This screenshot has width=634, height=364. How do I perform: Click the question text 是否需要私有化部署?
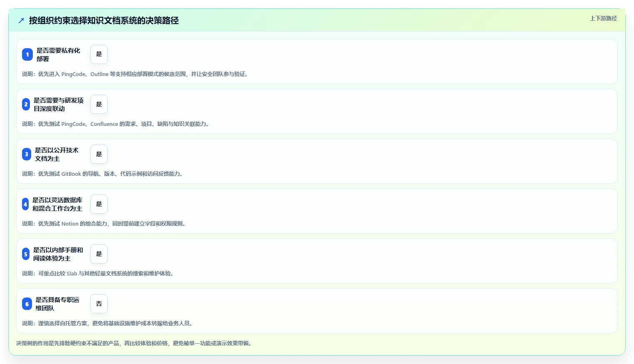(x=58, y=54)
